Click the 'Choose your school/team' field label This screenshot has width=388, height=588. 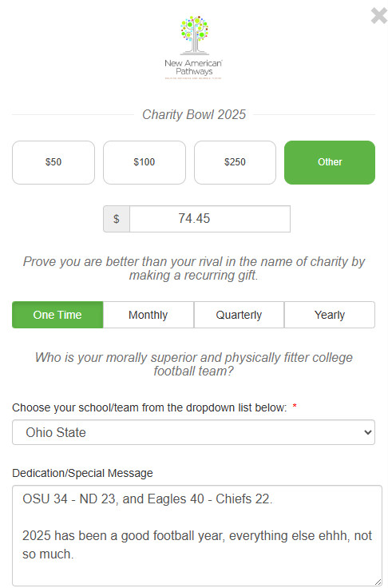tap(149, 407)
